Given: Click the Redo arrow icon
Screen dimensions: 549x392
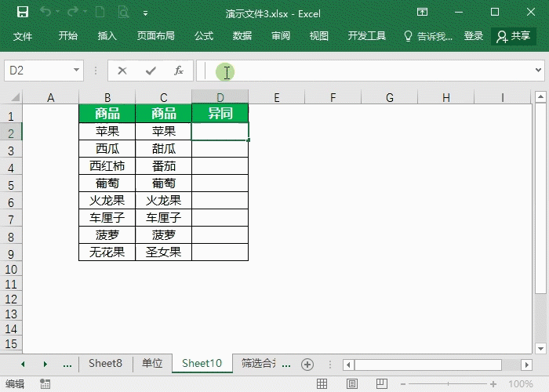Looking at the screenshot, I should tap(73, 13).
